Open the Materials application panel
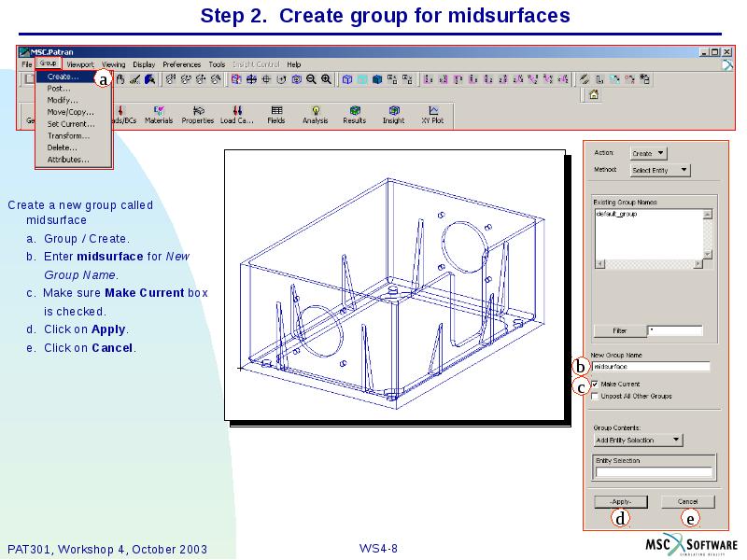 pyautogui.click(x=159, y=110)
